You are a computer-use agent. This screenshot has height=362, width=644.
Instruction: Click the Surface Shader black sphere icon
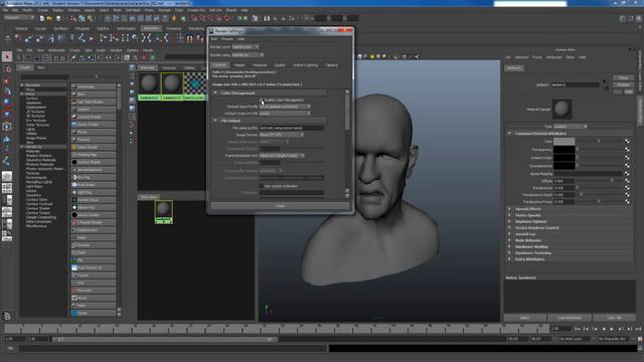[75, 162]
